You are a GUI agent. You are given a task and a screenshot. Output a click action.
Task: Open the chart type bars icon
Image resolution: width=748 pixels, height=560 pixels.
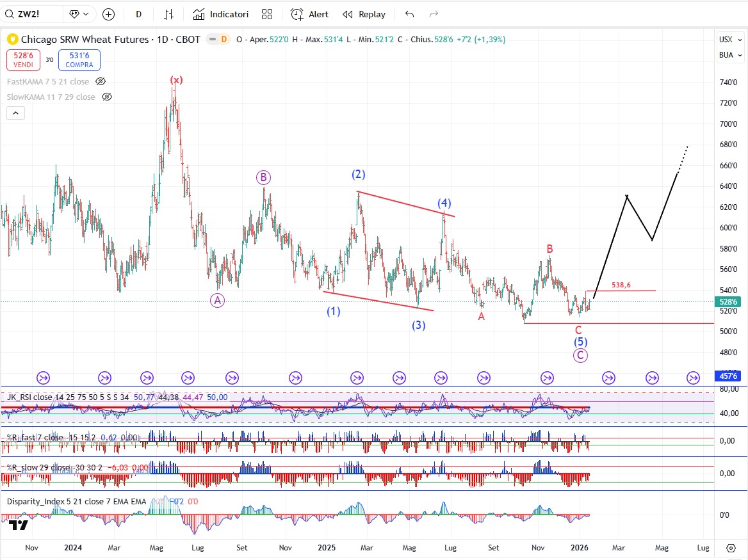pos(169,14)
